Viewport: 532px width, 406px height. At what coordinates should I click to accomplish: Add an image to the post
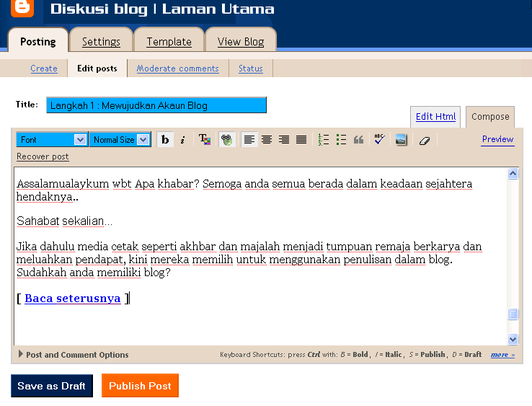(401, 139)
